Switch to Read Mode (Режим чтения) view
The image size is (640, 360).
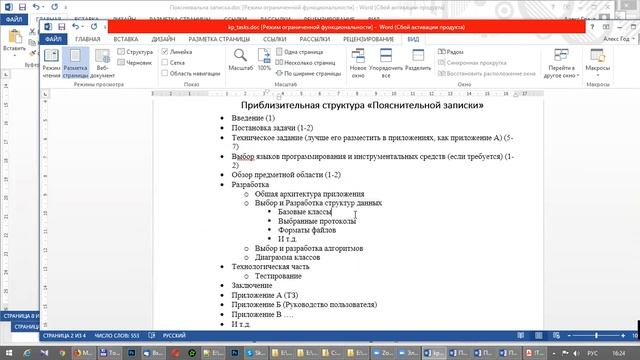point(51,63)
